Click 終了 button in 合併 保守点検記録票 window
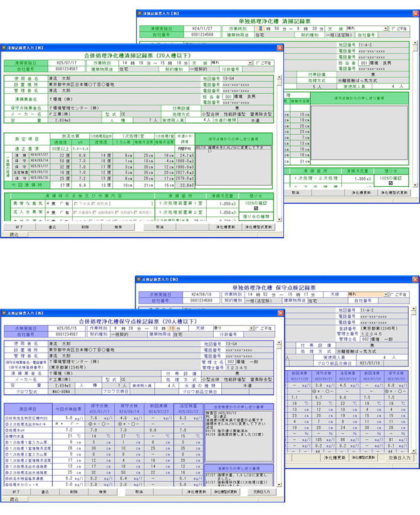The image size is (420, 515). (x=16, y=492)
